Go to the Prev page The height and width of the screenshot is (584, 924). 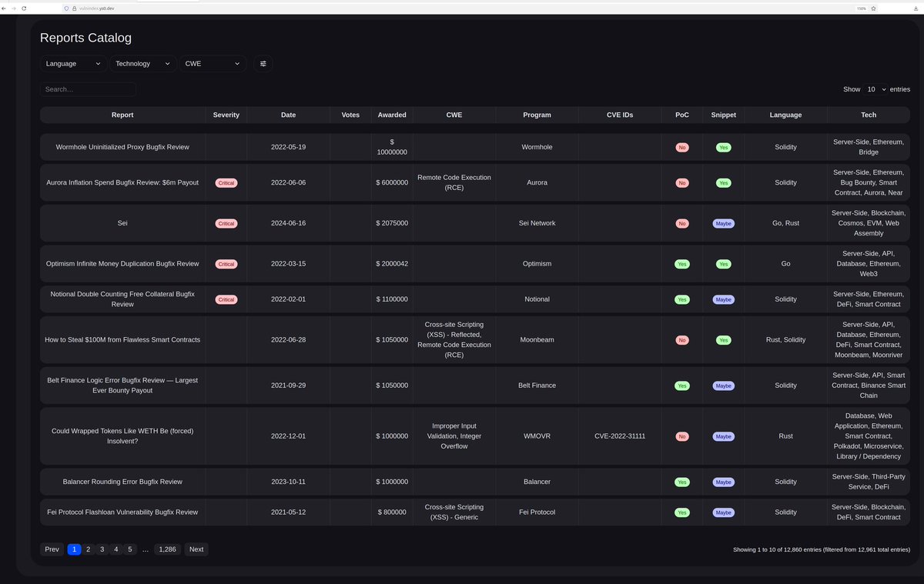(52, 549)
